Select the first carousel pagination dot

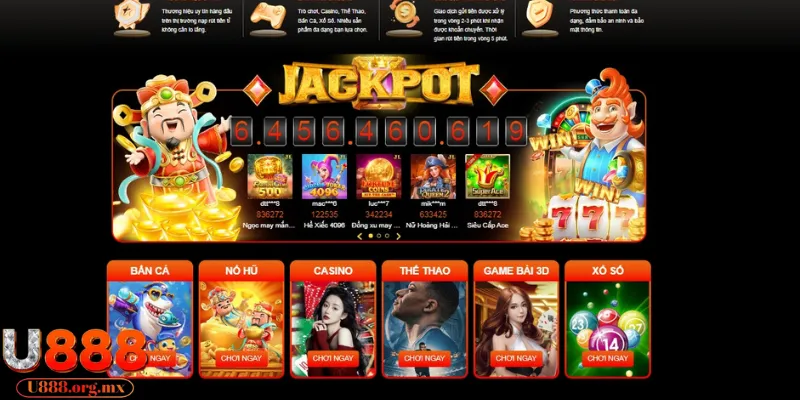coord(371,236)
